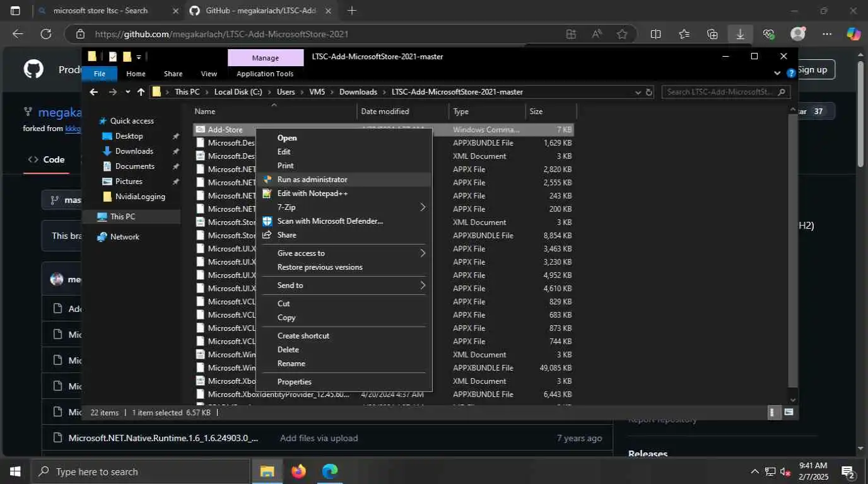Go up one folder level

click(141, 92)
